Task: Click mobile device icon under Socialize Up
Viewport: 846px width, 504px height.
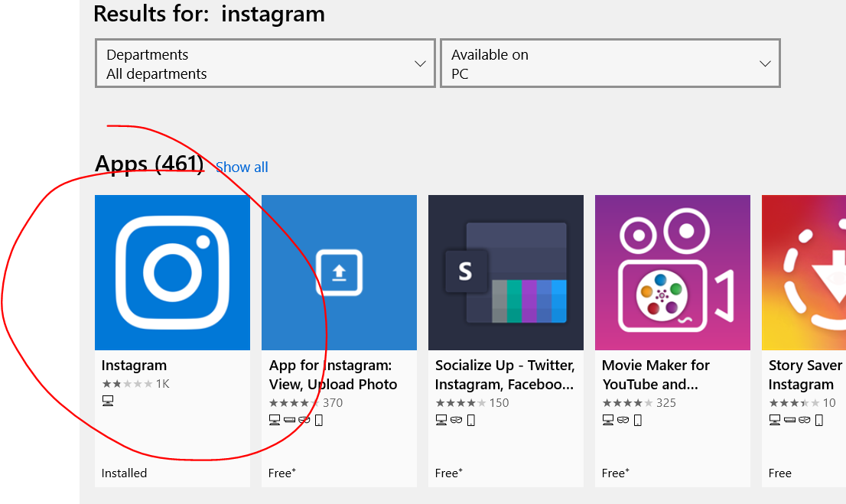Action: click(x=471, y=420)
